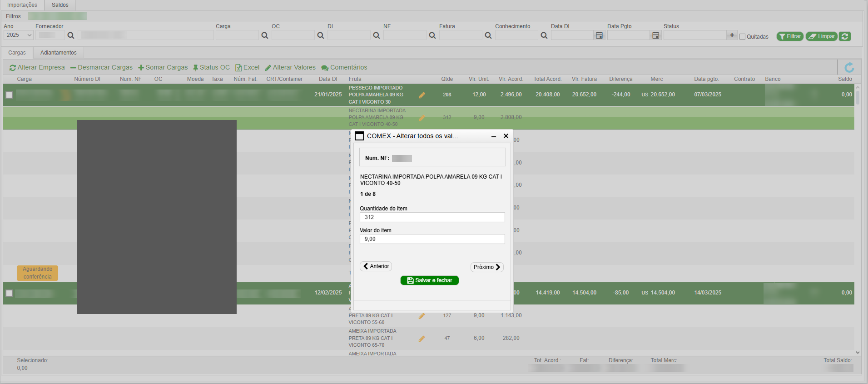Image resolution: width=868 pixels, height=384 pixels.
Task: Open the Data Pgto calendar picker
Action: [x=655, y=35]
